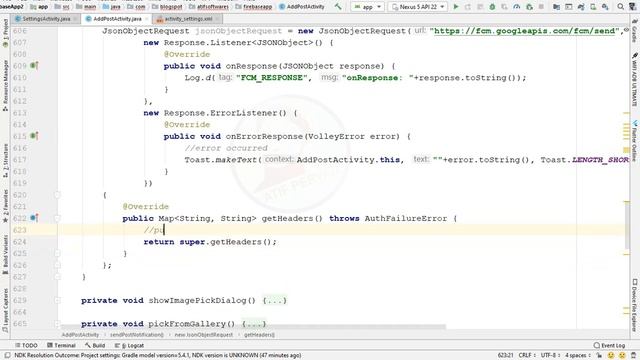
Task: Open Project Structure folder icon in toolbar
Action: tap(556, 7)
